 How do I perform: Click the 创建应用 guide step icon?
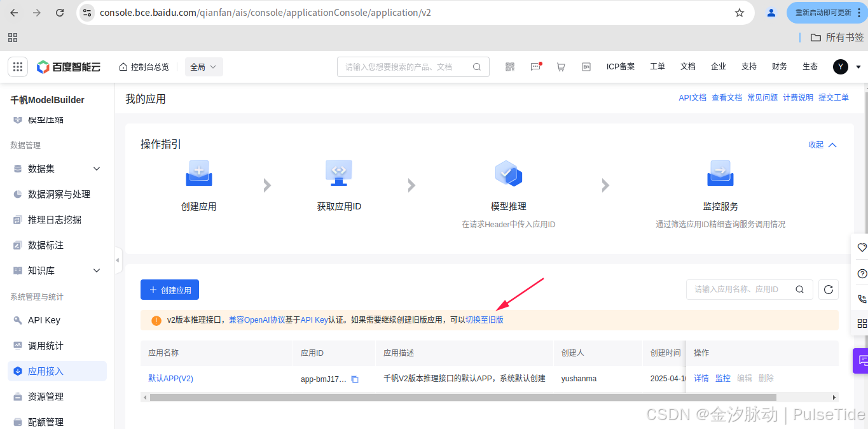(199, 173)
